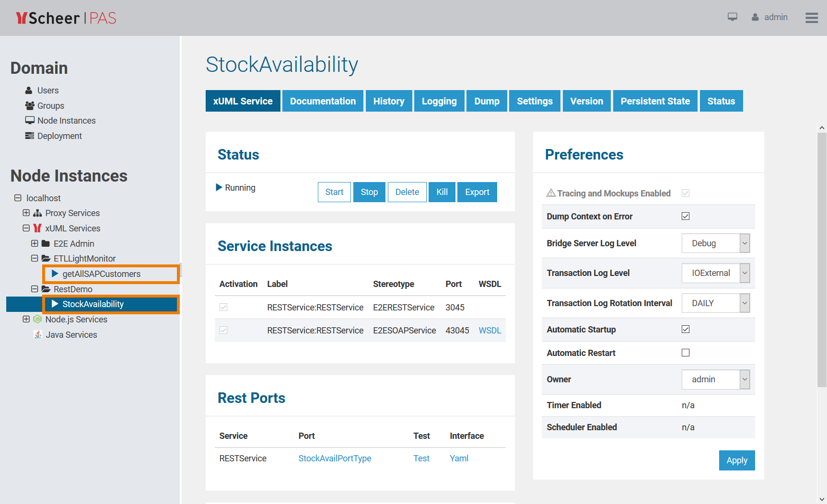This screenshot has width=827, height=504.
Task: Disable the Automatic Startup checkbox
Action: click(x=686, y=329)
